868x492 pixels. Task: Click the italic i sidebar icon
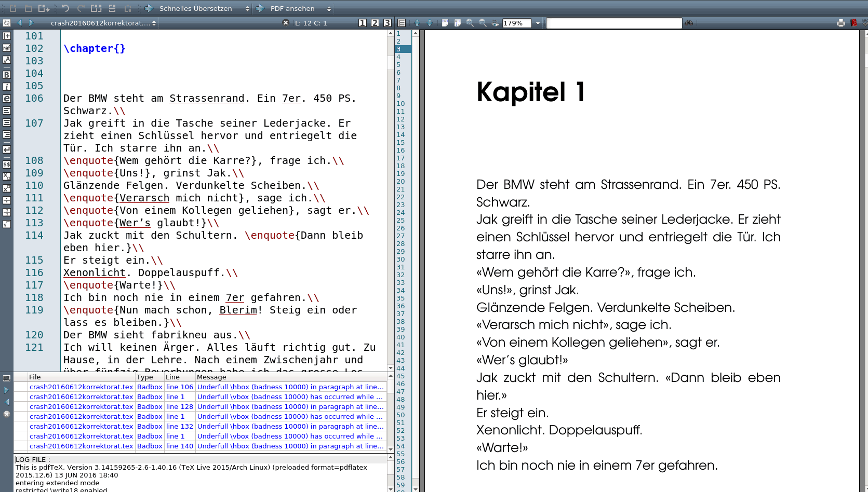7,87
